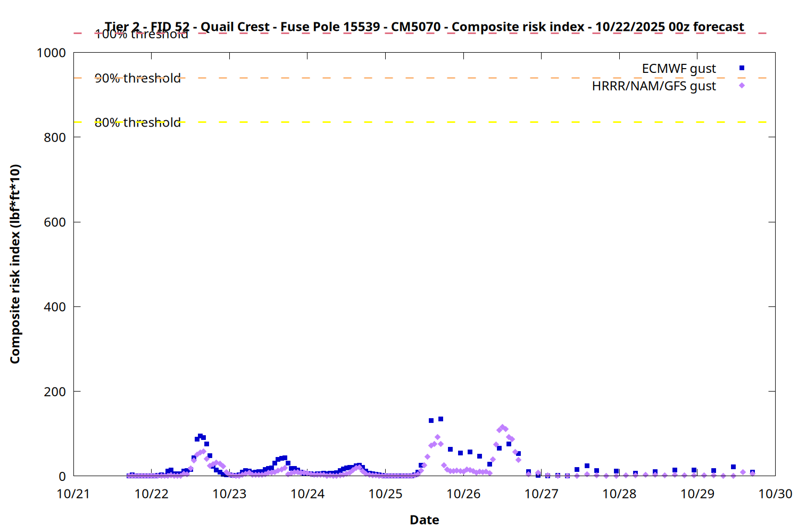Click the Composite risk index y-axis label
Viewport: 798px width, 532px height.
pyautogui.click(x=15, y=264)
